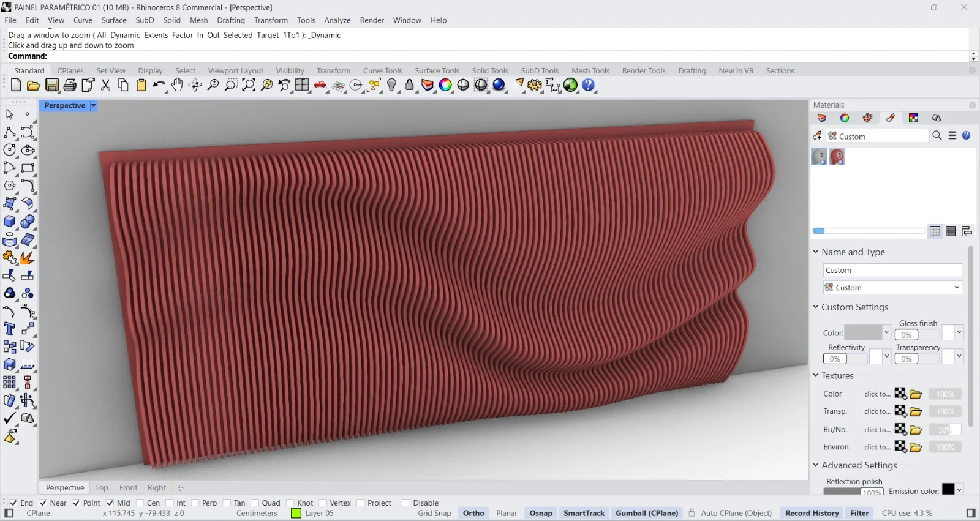Collapse the Advanced Settings section
This screenshot has height=521, width=980.
pyautogui.click(x=816, y=465)
